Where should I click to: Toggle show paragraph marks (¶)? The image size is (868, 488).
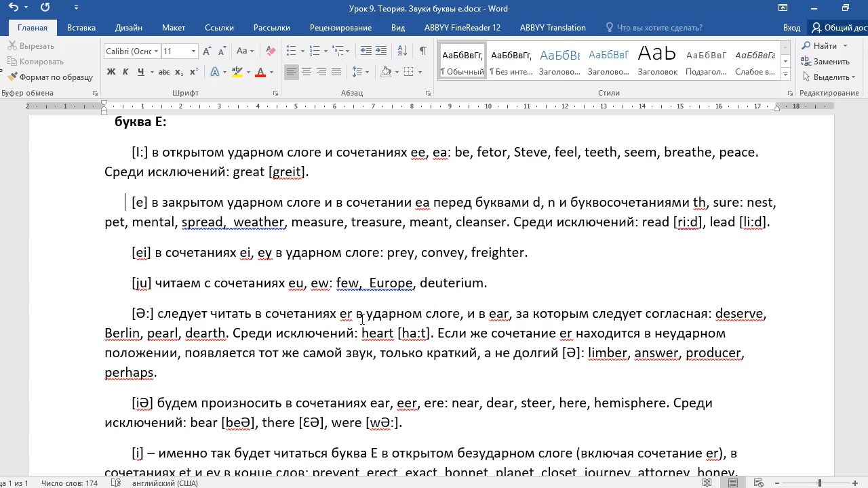423,52
